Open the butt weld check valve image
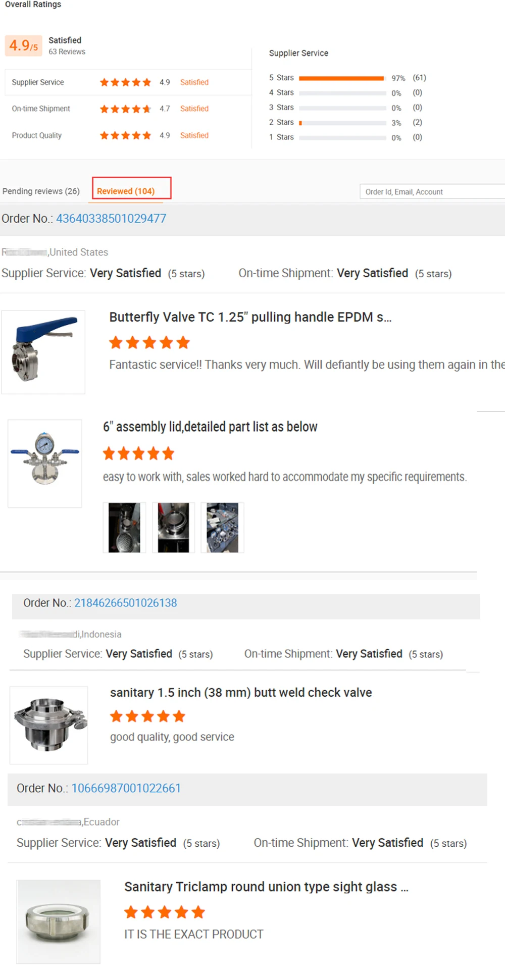The height and width of the screenshot is (980, 505). coord(49,725)
